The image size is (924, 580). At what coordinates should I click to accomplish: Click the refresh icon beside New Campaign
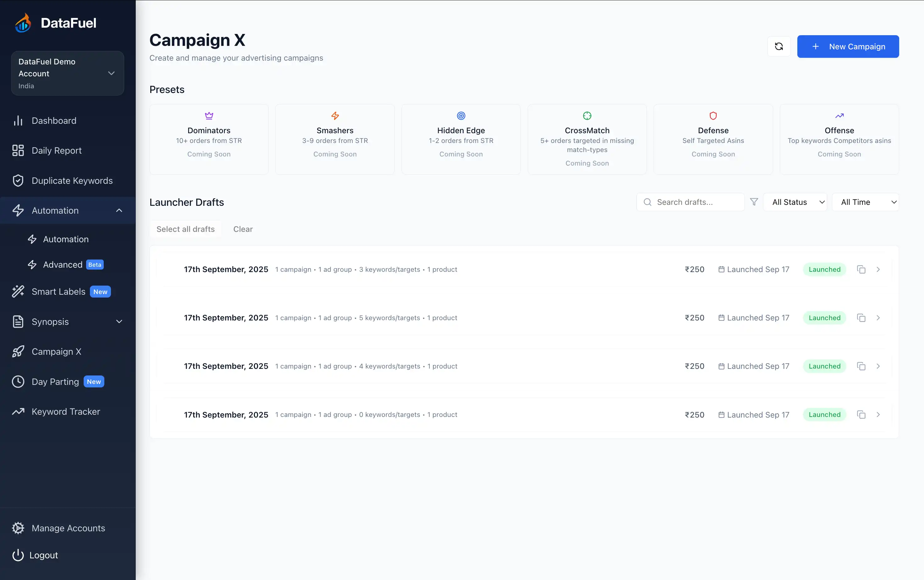(779, 46)
